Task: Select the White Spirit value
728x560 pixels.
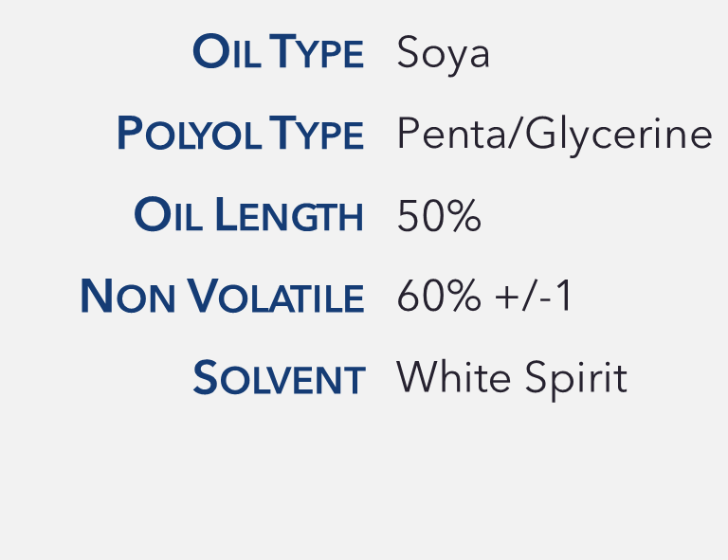Action: click(x=512, y=379)
